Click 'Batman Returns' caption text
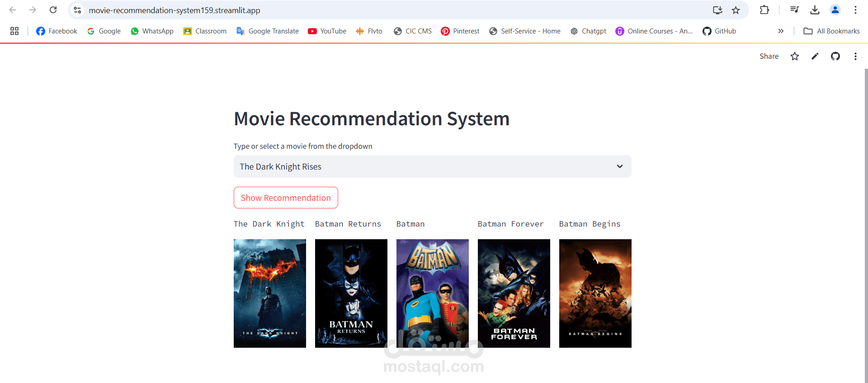Image resolution: width=868 pixels, height=383 pixels. [348, 224]
